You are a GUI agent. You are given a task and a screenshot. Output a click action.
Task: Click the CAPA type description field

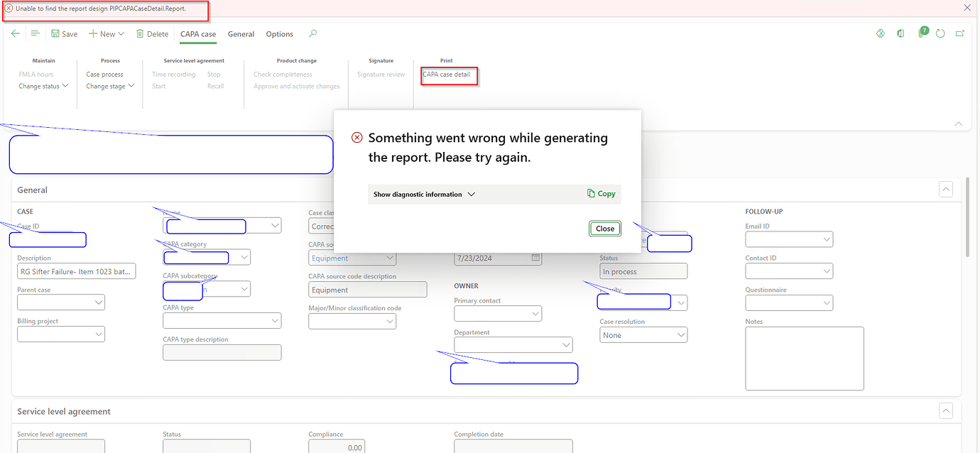(222, 352)
